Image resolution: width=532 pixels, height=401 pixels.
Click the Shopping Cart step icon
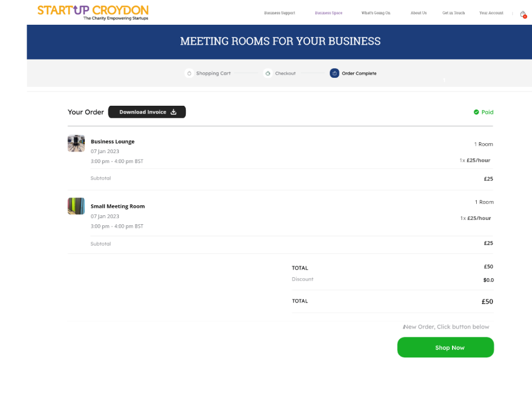point(189,73)
